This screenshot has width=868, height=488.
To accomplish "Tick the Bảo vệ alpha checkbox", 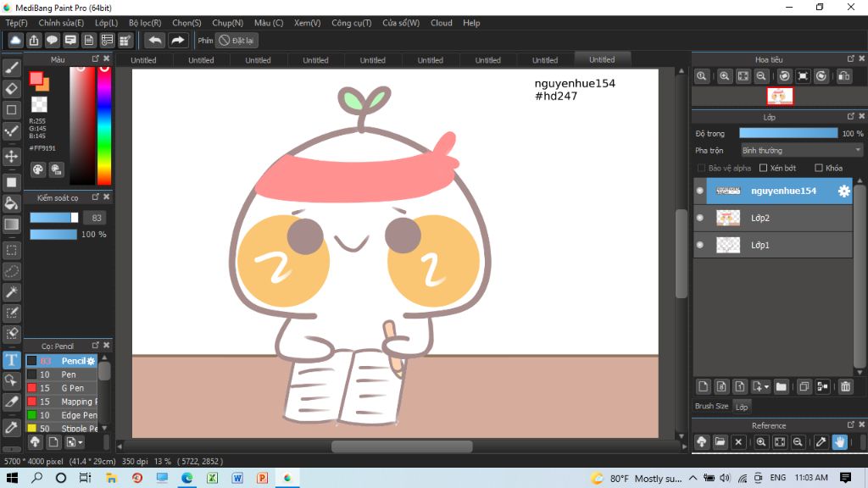I will point(701,168).
